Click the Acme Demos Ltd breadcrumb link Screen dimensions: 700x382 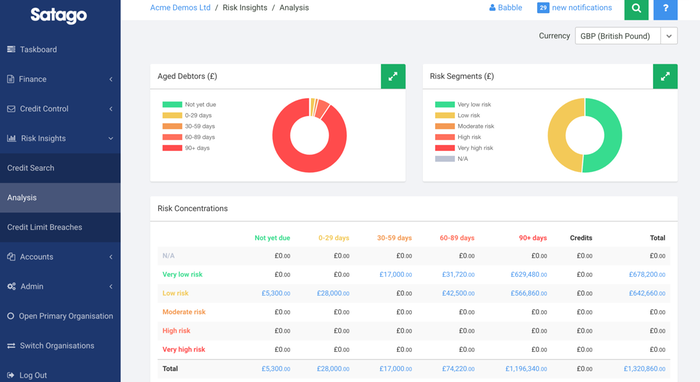coord(180,8)
